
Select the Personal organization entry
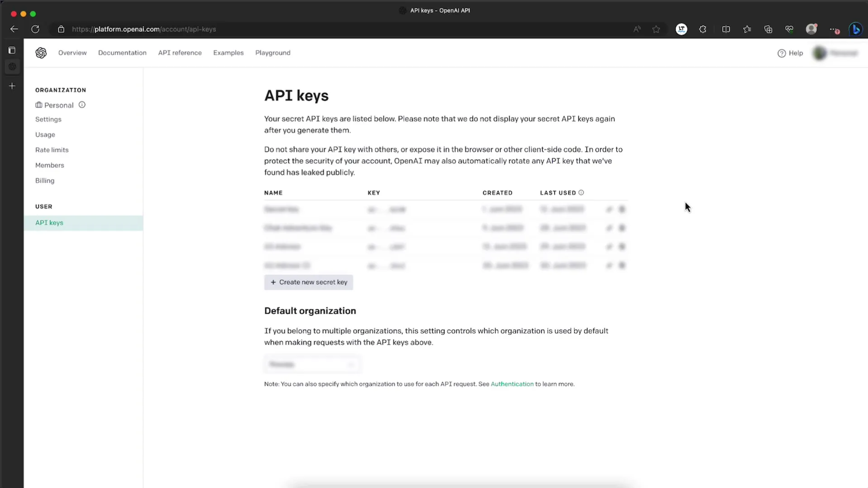click(54, 105)
